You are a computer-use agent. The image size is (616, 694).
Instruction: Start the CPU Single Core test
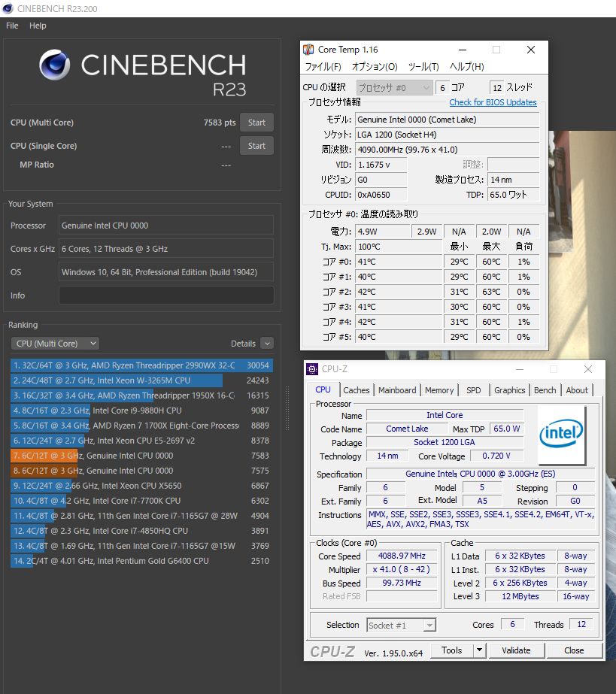256,146
